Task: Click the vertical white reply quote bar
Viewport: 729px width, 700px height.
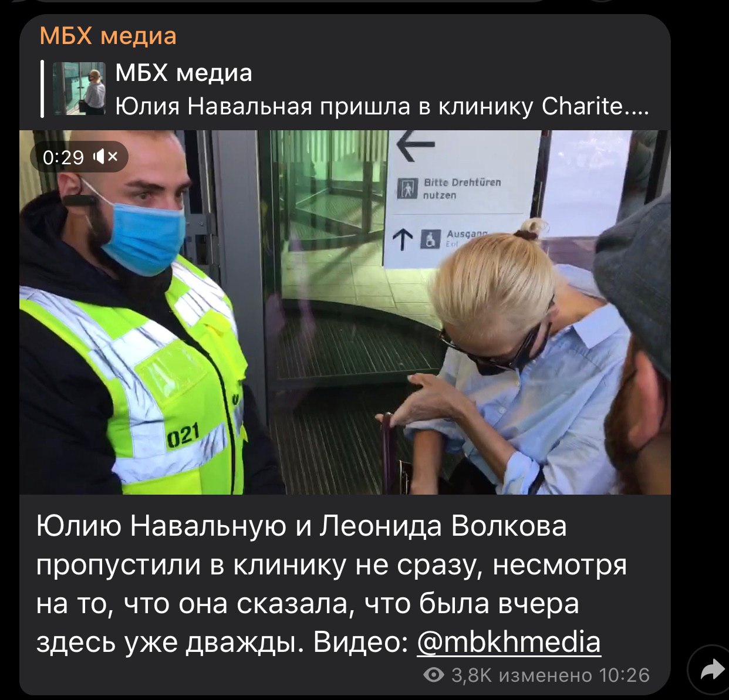Action: tap(42, 89)
